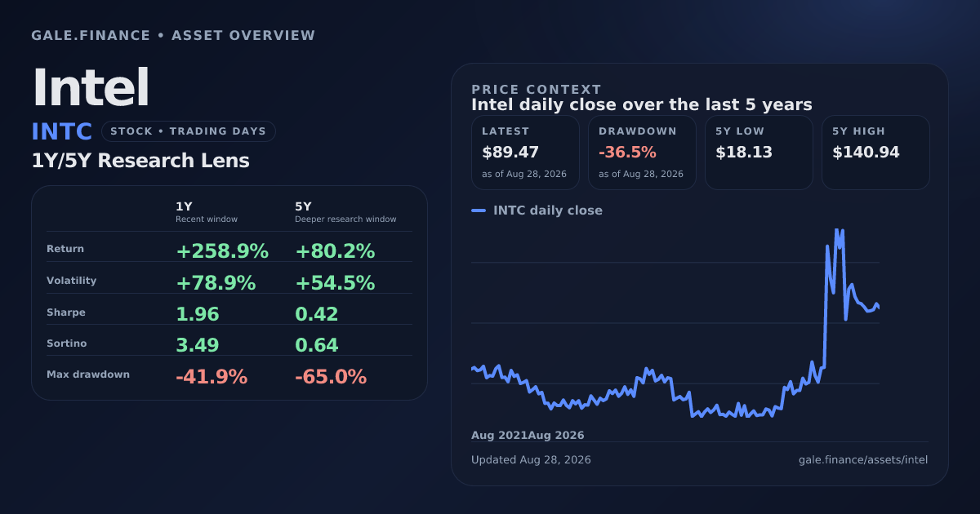Click the Aug 2026 axis label
The height and width of the screenshot is (514, 980).
click(556, 436)
